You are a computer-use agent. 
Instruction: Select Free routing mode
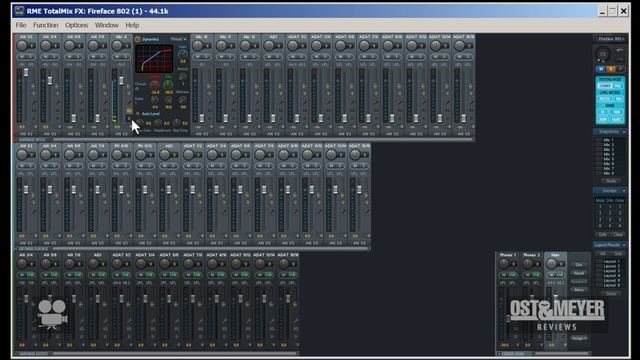click(618, 86)
